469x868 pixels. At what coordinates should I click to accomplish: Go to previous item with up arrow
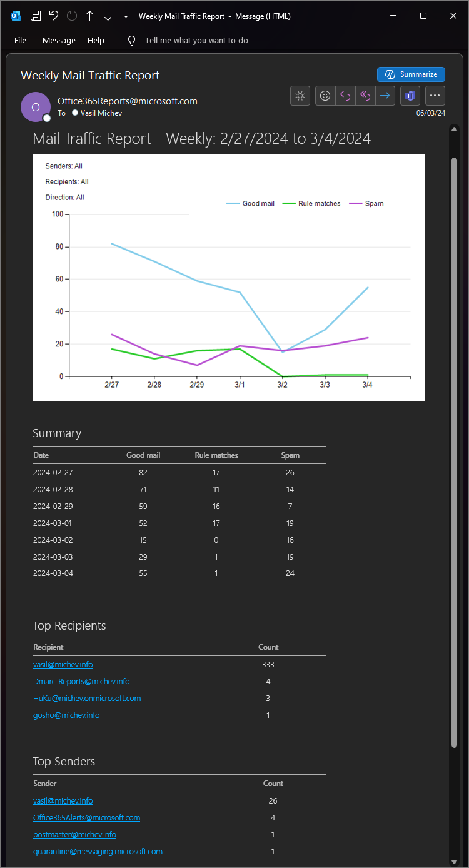pyautogui.click(x=90, y=16)
